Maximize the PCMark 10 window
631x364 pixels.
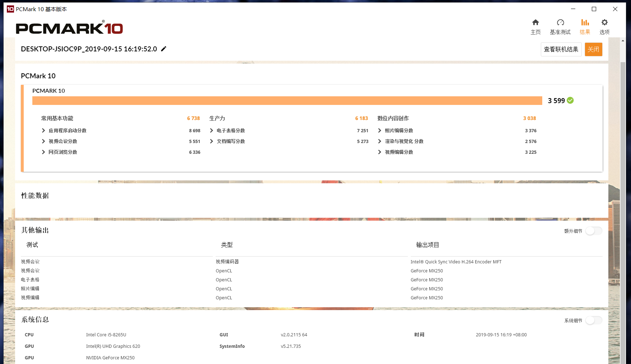[594, 9]
